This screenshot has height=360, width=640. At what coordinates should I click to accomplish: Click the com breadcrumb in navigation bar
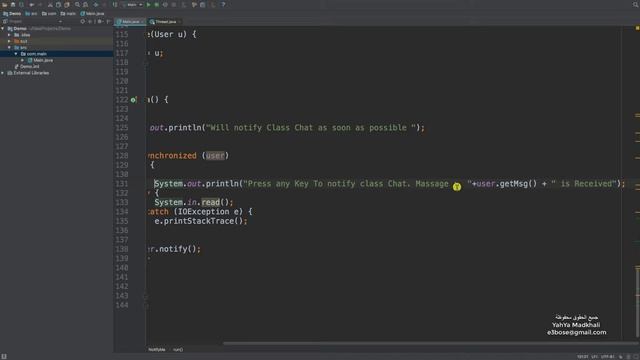pos(49,13)
